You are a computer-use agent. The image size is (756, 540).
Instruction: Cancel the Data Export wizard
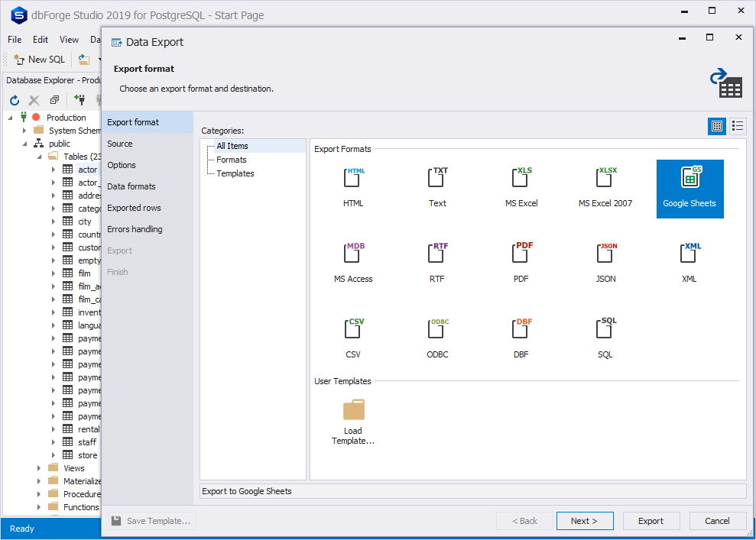[718, 521]
